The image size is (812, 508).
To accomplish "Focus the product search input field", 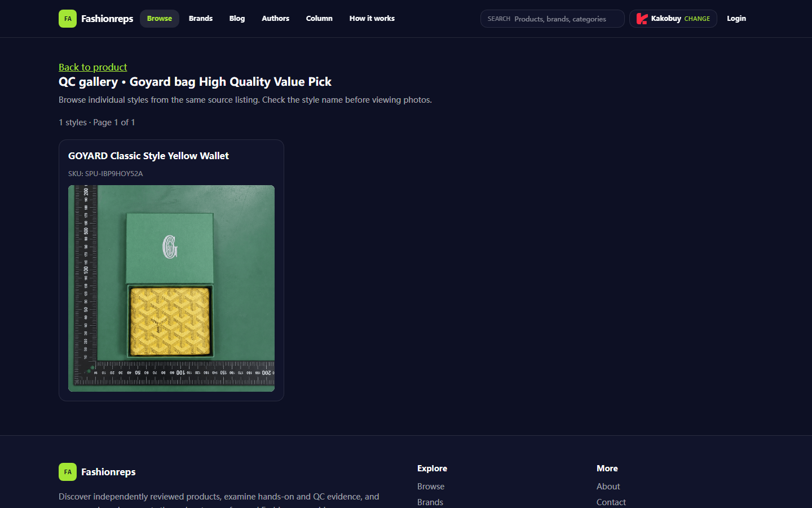I will click(x=553, y=19).
